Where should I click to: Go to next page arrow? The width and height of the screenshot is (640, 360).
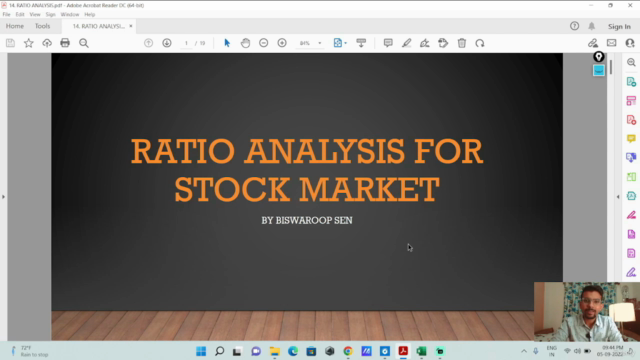(167, 43)
